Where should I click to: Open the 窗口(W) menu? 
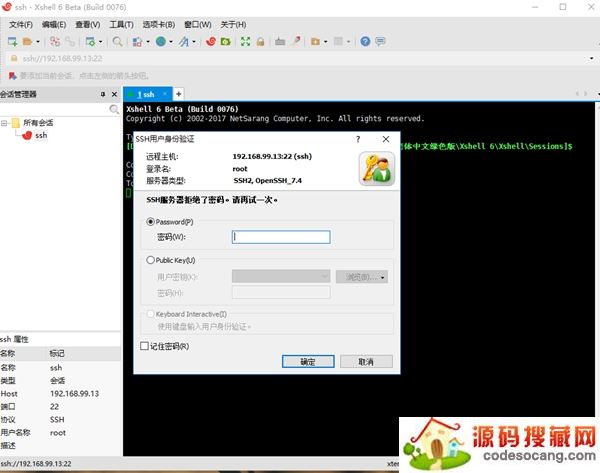tap(197, 24)
